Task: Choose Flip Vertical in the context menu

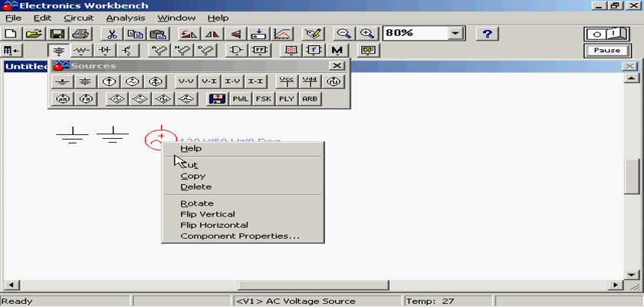Action: (x=243, y=214)
